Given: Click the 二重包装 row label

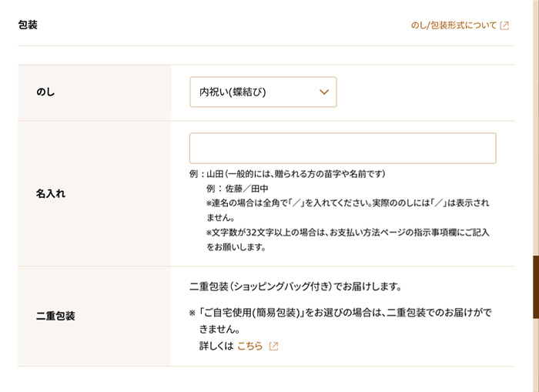Looking at the screenshot, I should (x=55, y=316).
